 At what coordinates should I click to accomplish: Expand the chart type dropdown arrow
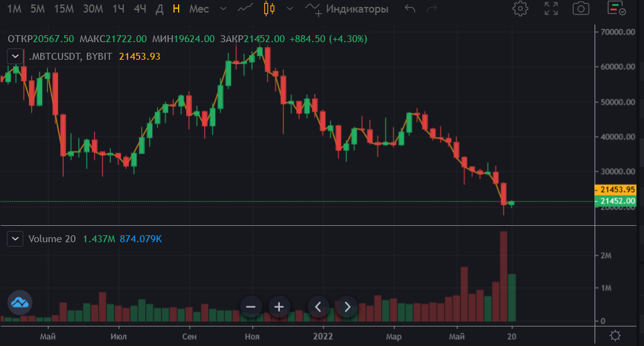pos(289,9)
